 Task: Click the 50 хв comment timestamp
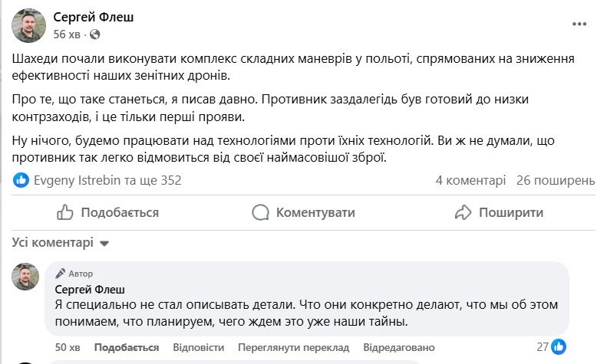coord(69,347)
